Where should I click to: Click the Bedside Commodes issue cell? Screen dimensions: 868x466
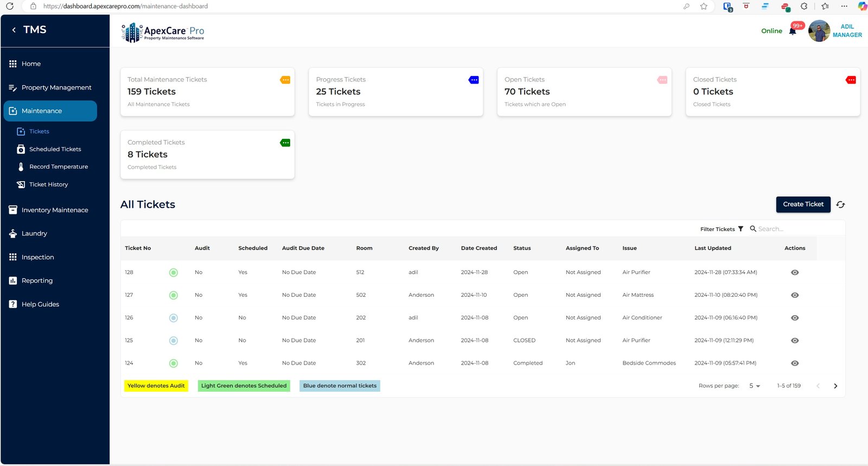pyautogui.click(x=649, y=363)
